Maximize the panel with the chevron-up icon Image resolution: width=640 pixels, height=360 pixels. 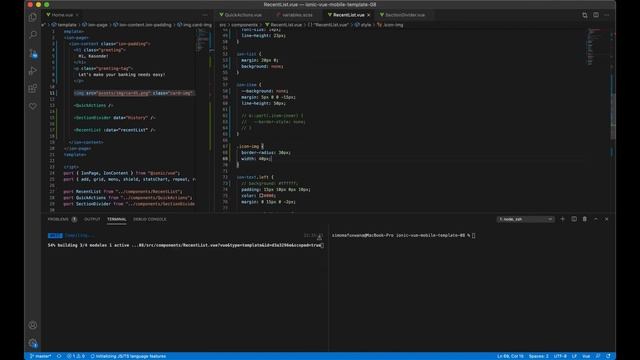pyautogui.click(x=596, y=219)
